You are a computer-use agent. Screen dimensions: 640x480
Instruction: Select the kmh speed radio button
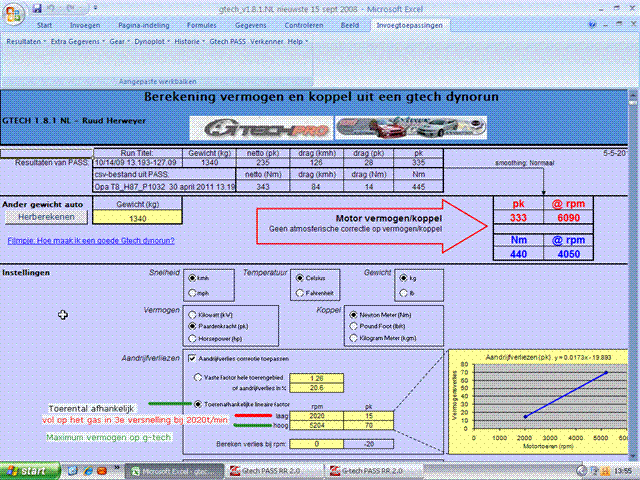pyautogui.click(x=192, y=278)
